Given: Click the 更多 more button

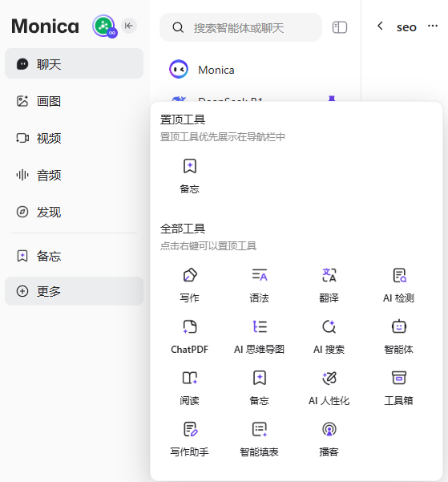Looking at the screenshot, I should (74, 291).
